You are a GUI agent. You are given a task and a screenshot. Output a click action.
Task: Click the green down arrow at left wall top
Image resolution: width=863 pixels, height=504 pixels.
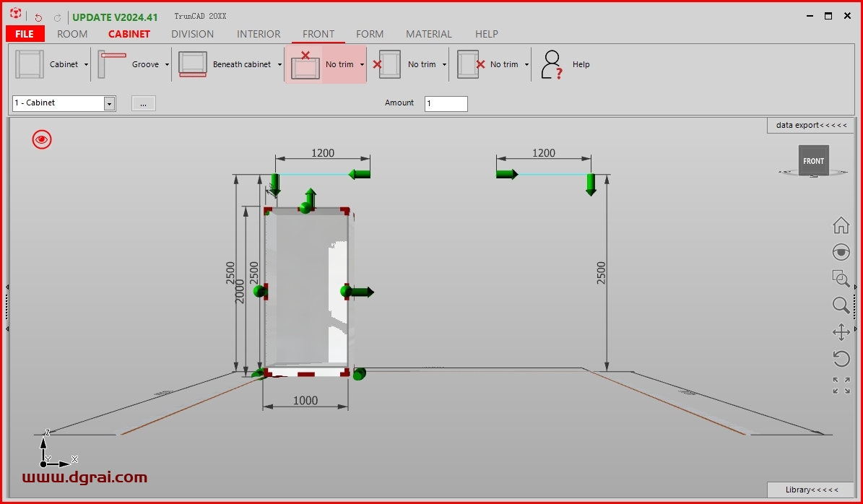point(275,185)
